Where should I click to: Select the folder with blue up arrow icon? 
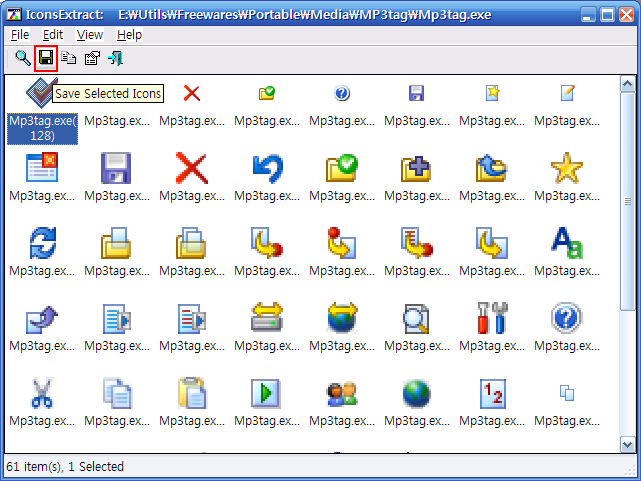tap(492, 168)
